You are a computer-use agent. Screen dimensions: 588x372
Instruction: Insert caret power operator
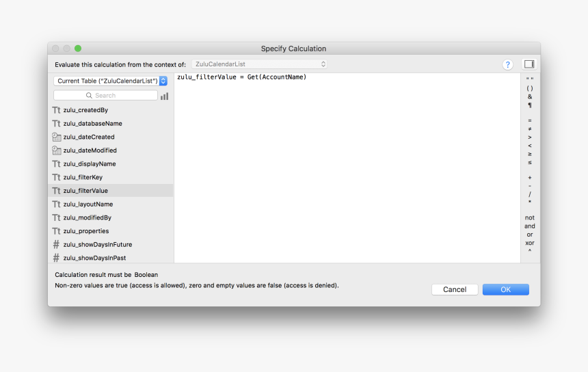[x=529, y=251]
